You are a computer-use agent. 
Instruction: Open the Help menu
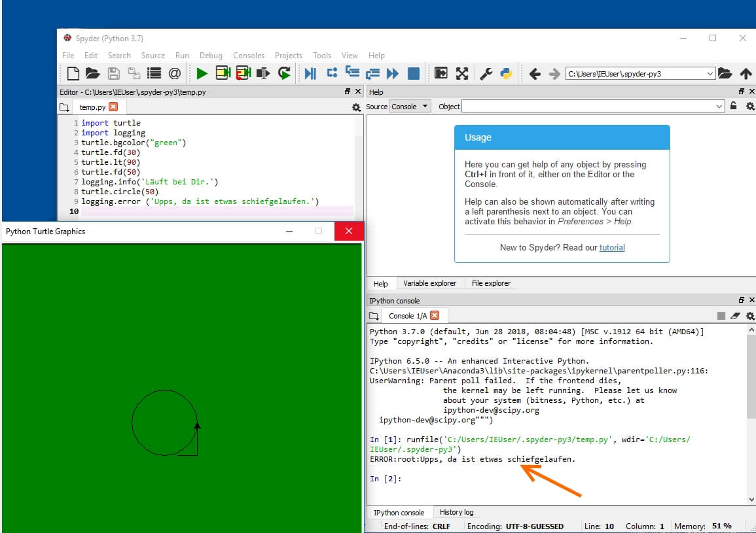[x=376, y=56]
